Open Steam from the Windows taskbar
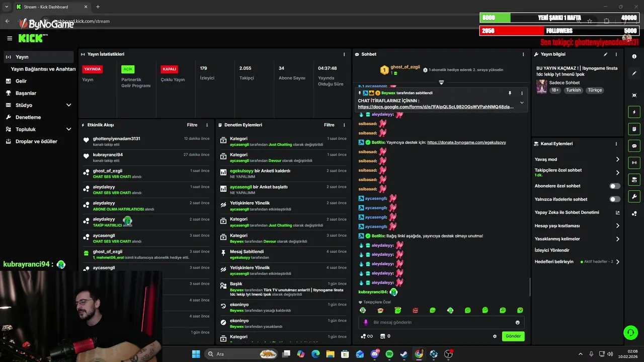The image size is (644, 362). pos(404,354)
